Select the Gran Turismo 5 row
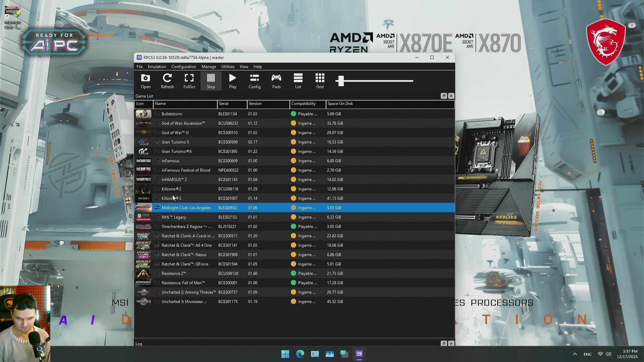This screenshot has height=362, width=644. 175,142
